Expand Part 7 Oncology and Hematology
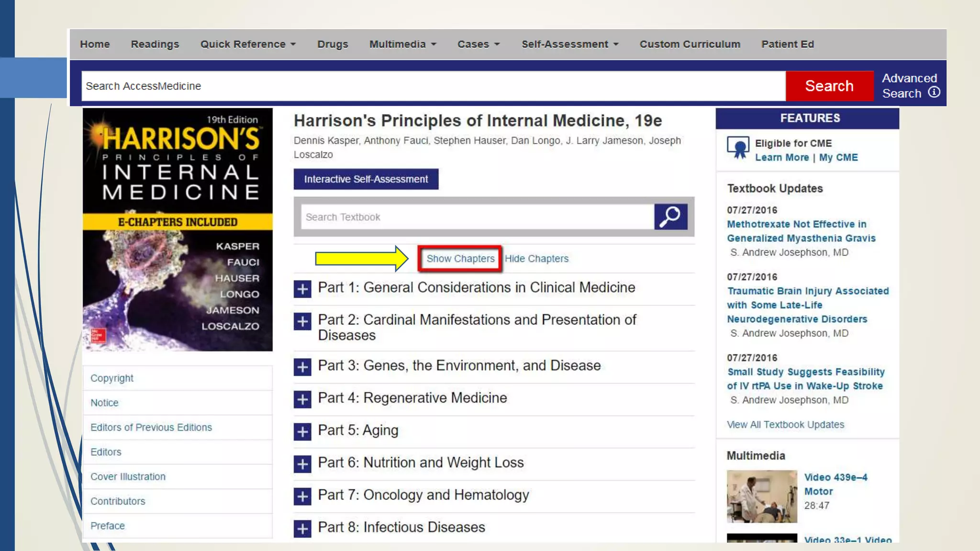The width and height of the screenshot is (980, 551). click(x=302, y=496)
